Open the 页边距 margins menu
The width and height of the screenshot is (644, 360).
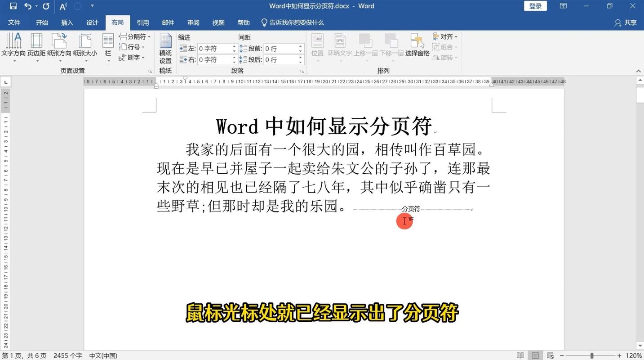click(36, 47)
